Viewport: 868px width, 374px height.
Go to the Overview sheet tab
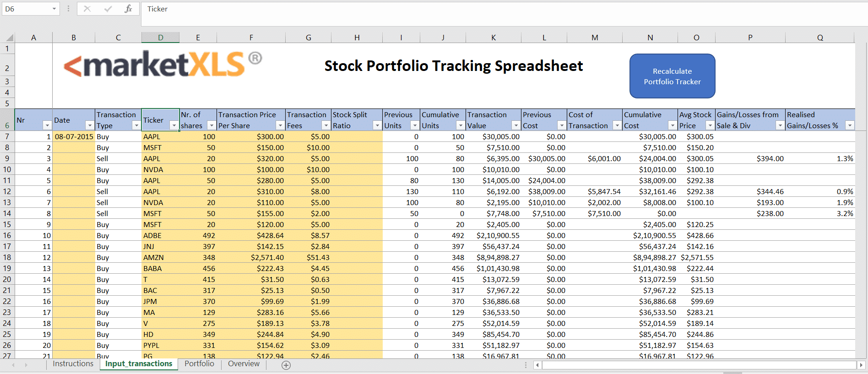pyautogui.click(x=244, y=364)
